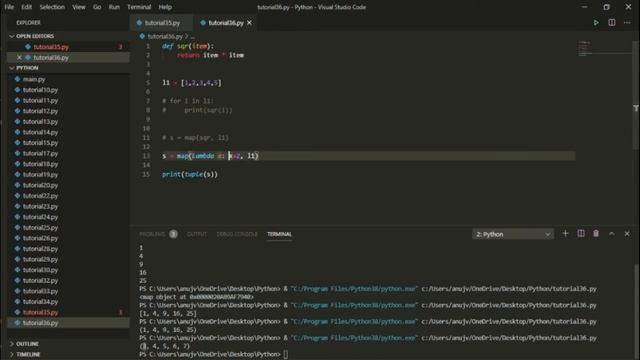The width and height of the screenshot is (640, 360).
Task: Open tutorial29.py in the explorer
Action: (69, 260)
